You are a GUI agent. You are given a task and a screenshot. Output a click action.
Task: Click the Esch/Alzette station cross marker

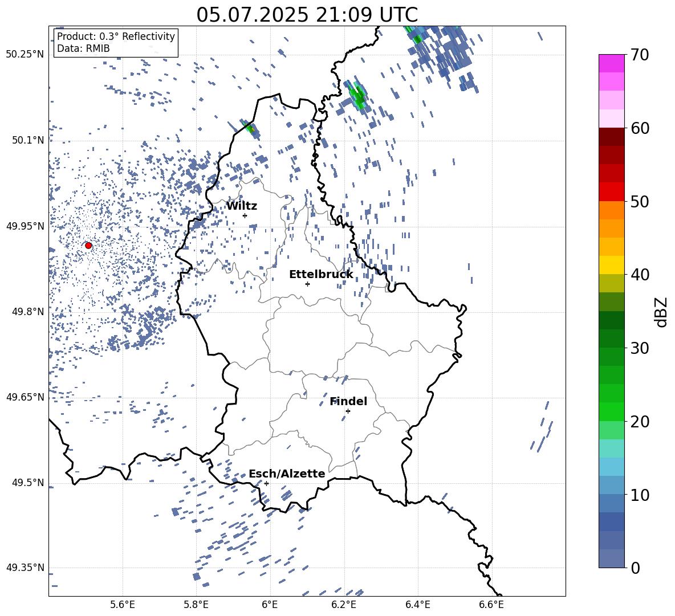(266, 483)
